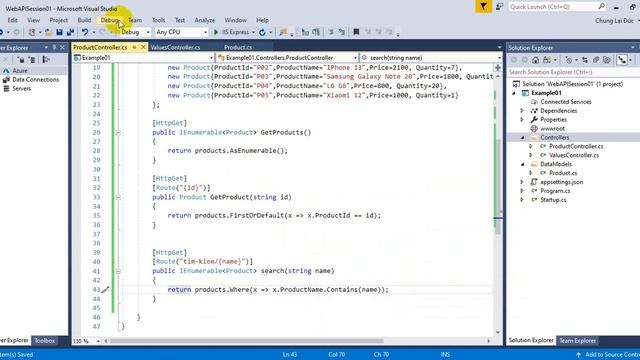
Task: Click the Azure cloud icon in Server Explorer
Action: click(6, 71)
